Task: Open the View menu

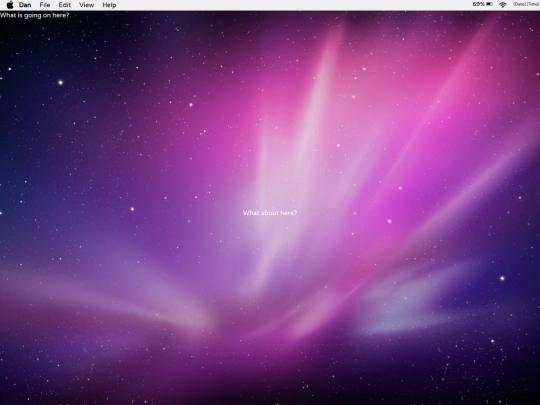Action: [x=86, y=5]
